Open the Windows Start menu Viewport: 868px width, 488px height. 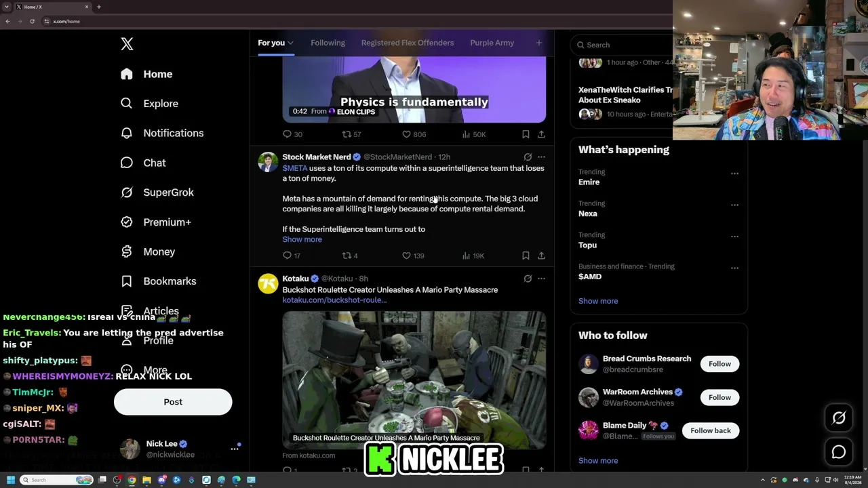10,480
